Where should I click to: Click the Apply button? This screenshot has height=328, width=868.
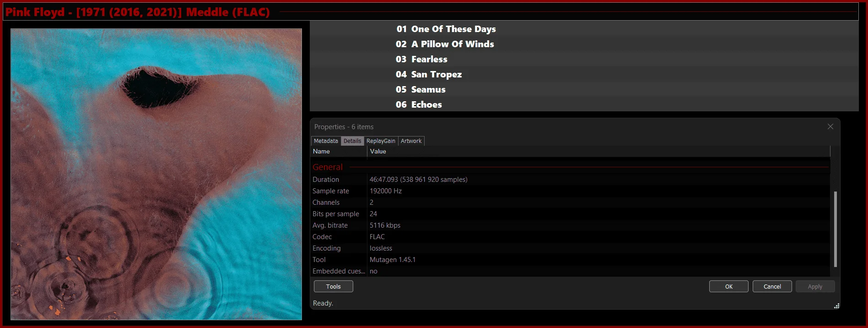pos(815,286)
